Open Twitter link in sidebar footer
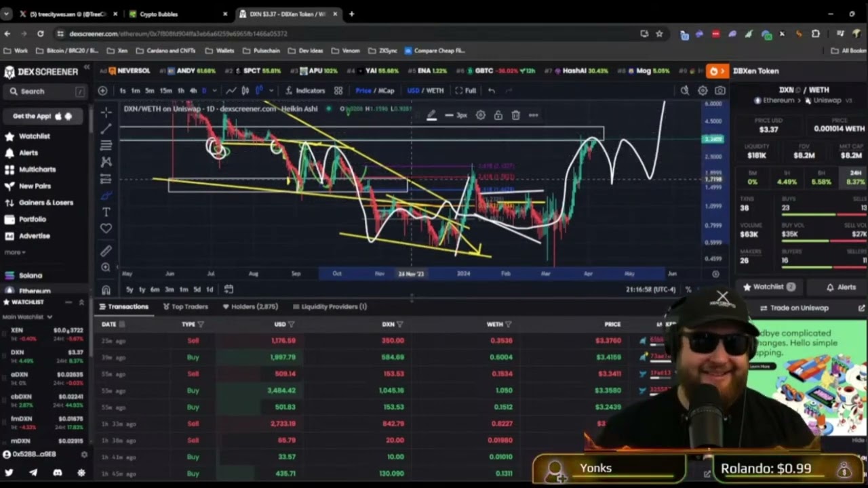Image resolution: width=868 pixels, height=488 pixels. pos(9,473)
